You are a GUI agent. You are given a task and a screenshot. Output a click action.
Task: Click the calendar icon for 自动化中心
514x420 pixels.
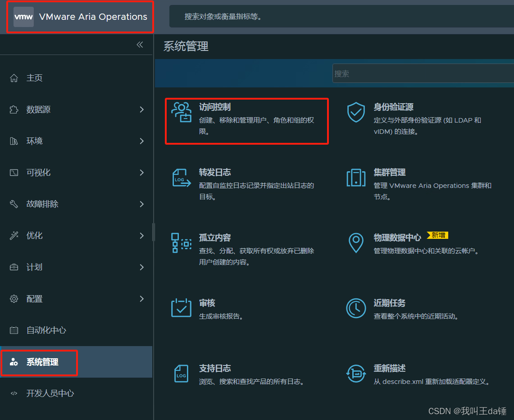[14, 330]
